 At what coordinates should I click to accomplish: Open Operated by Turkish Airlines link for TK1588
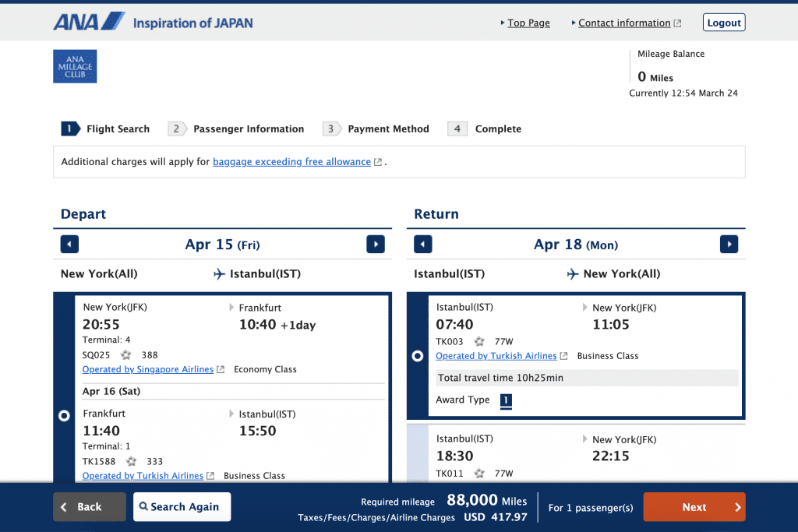(x=143, y=476)
